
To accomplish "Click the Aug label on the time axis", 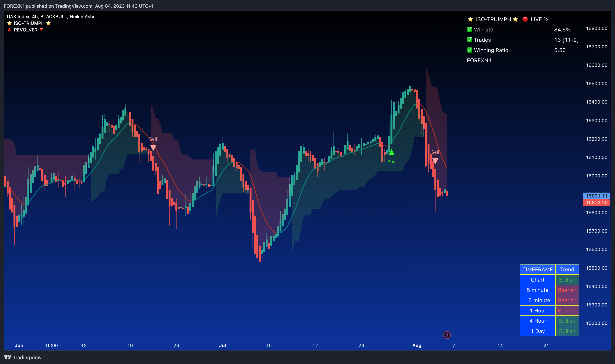I will (417, 345).
